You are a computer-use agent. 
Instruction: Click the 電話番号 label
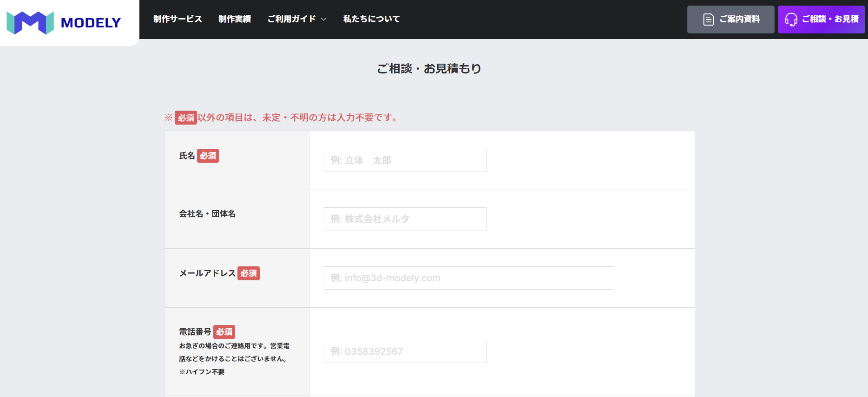pyautogui.click(x=195, y=332)
